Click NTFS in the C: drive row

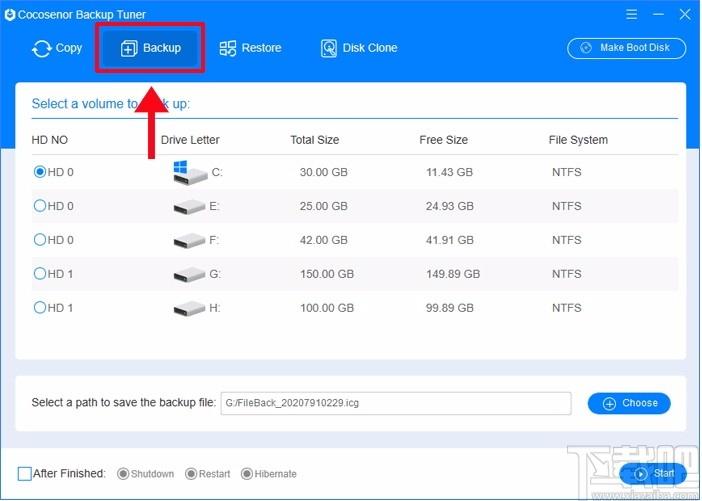pyautogui.click(x=566, y=172)
